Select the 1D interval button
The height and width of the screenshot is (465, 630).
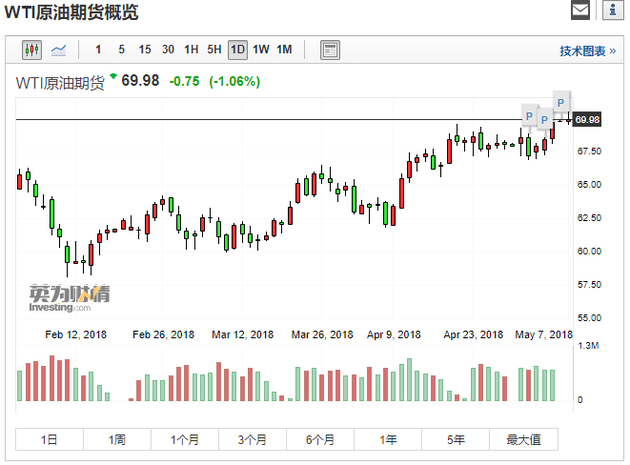(237, 49)
